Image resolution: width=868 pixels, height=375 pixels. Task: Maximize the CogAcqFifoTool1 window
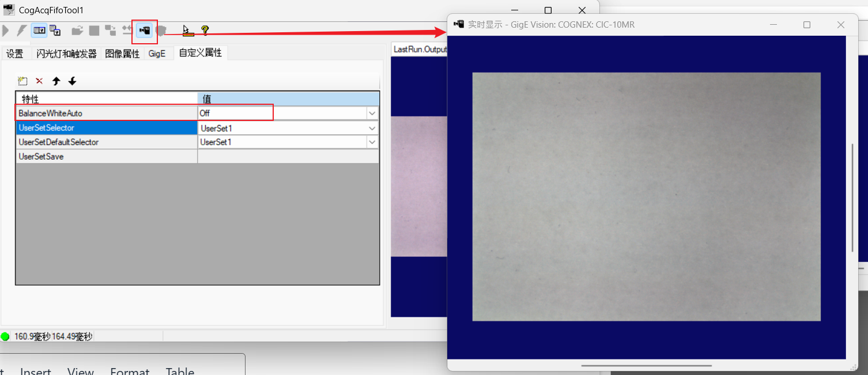pyautogui.click(x=548, y=10)
